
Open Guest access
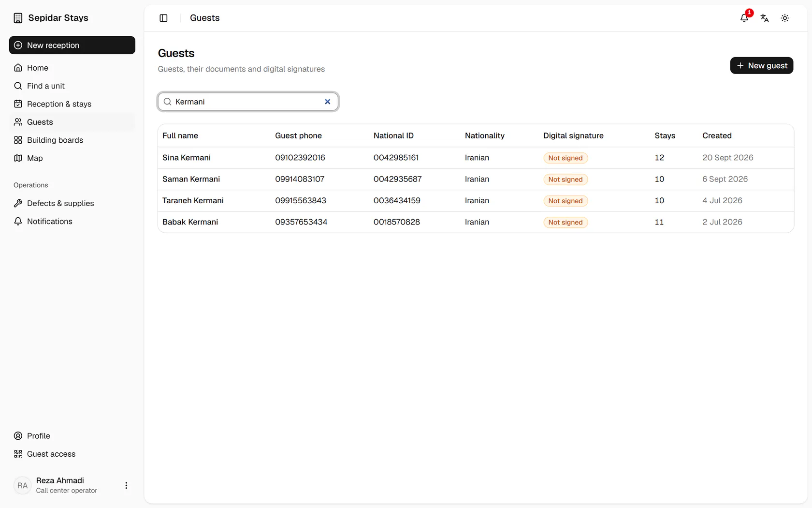pyautogui.click(x=72, y=454)
